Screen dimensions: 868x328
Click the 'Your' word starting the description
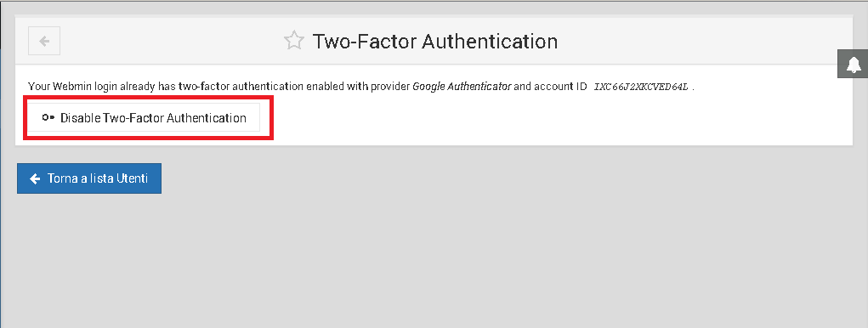click(39, 87)
